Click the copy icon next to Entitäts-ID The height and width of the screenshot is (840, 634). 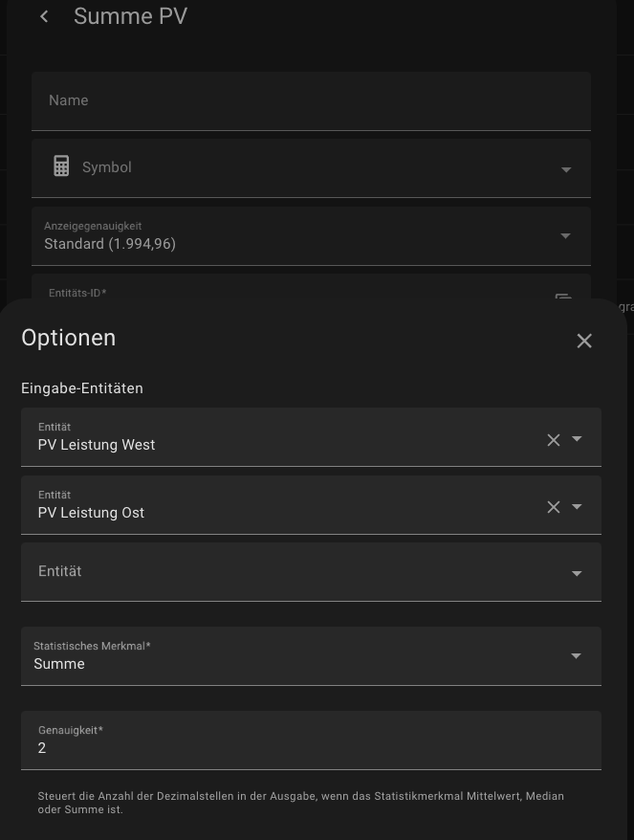click(563, 296)
